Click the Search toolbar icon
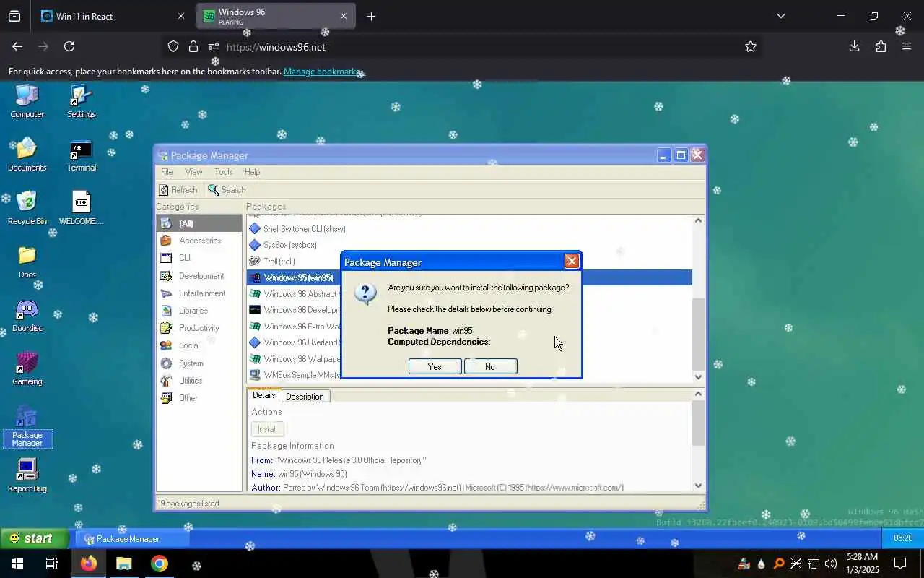 [227, 190]
